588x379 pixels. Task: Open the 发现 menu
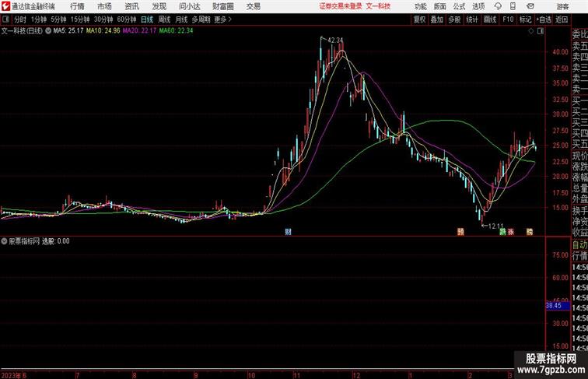(159, 6)
